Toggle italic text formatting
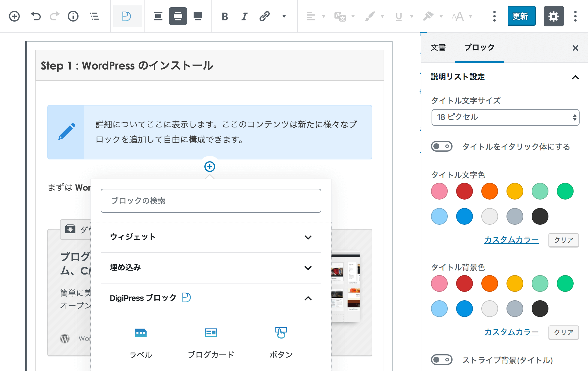This screenshot has height=371, width=588. [x=244, y=16]
